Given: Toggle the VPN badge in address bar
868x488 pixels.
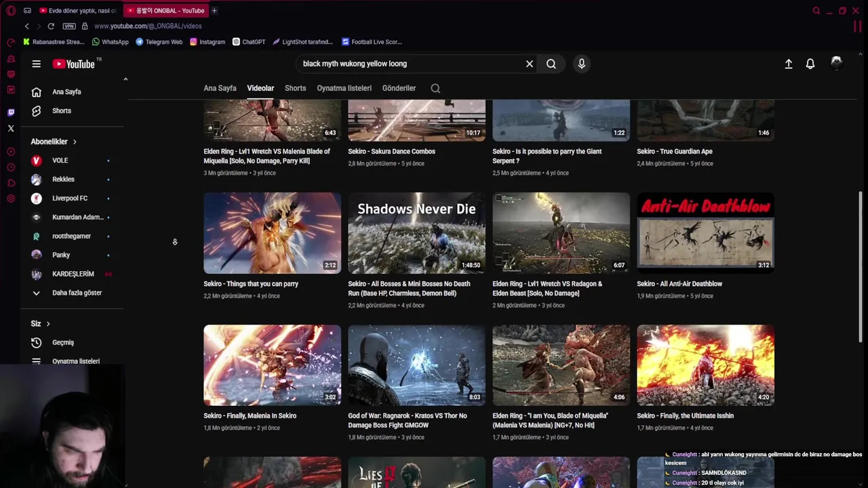Looking at the screenshot, I should pos(69,26).
